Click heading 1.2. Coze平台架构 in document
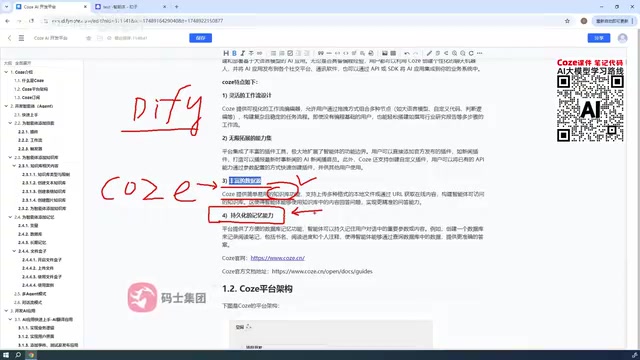Image resolution: width=640 pixels, height=360 pixels. click(x=257, y=289)
